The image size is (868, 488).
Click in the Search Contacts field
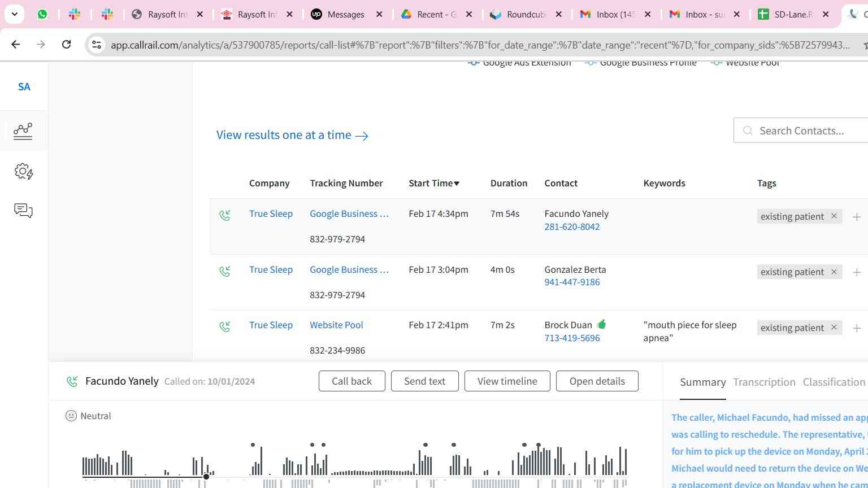tap(801, 130)
